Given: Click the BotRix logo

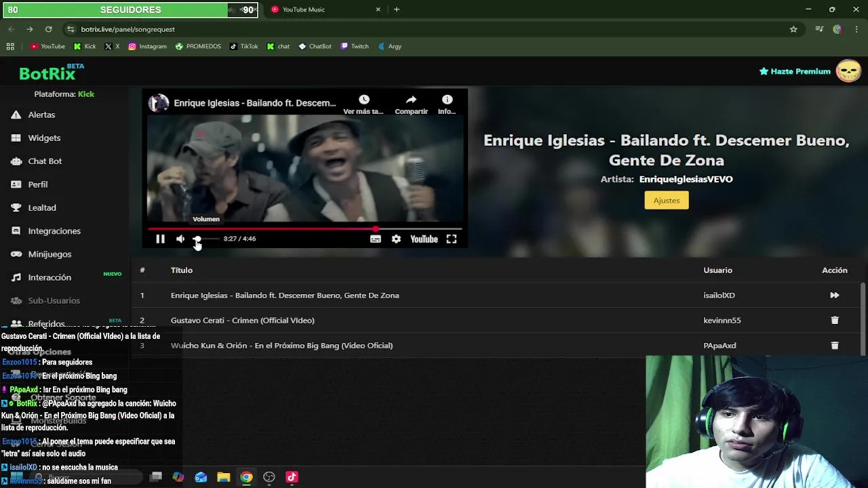Looking at the screenshot, I should [x=52, y=72].
